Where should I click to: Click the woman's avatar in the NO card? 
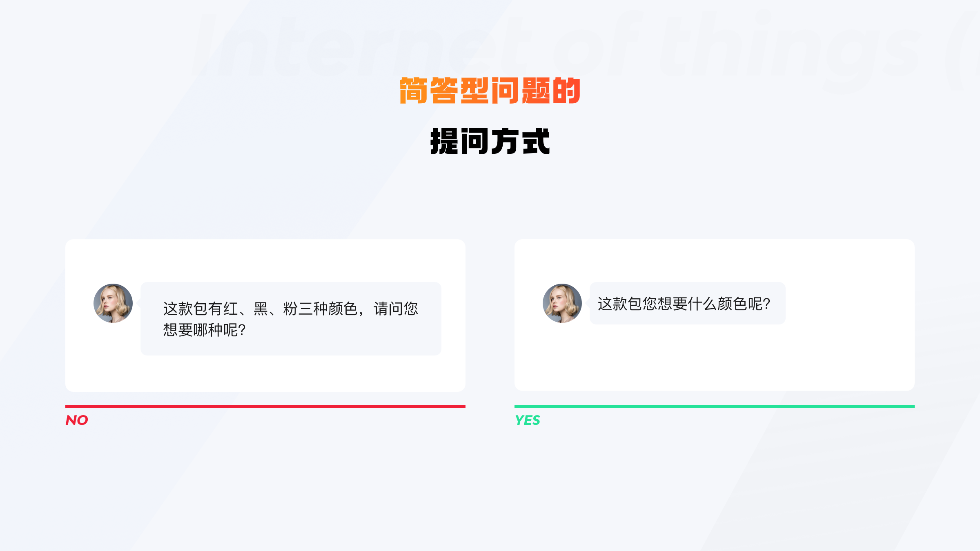[x=113, y=303]
